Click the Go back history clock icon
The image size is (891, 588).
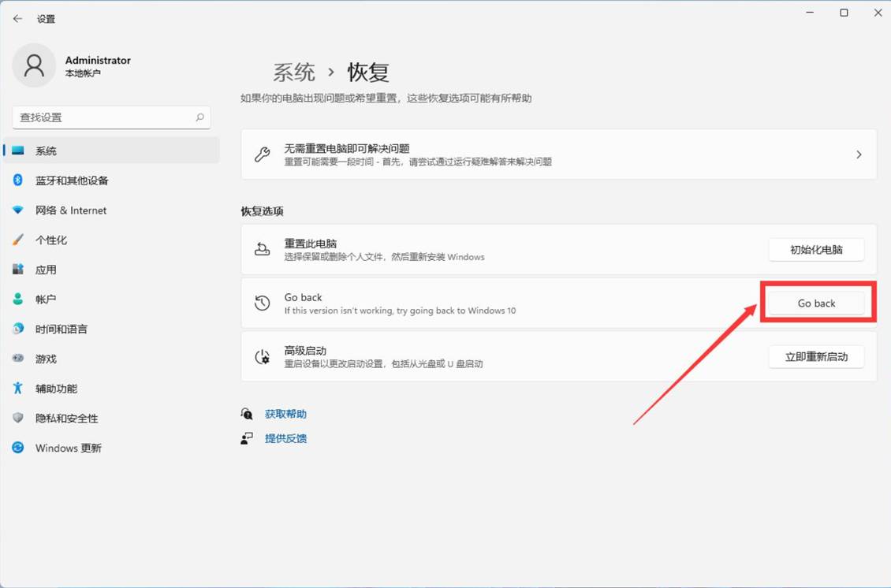point(262,303)
